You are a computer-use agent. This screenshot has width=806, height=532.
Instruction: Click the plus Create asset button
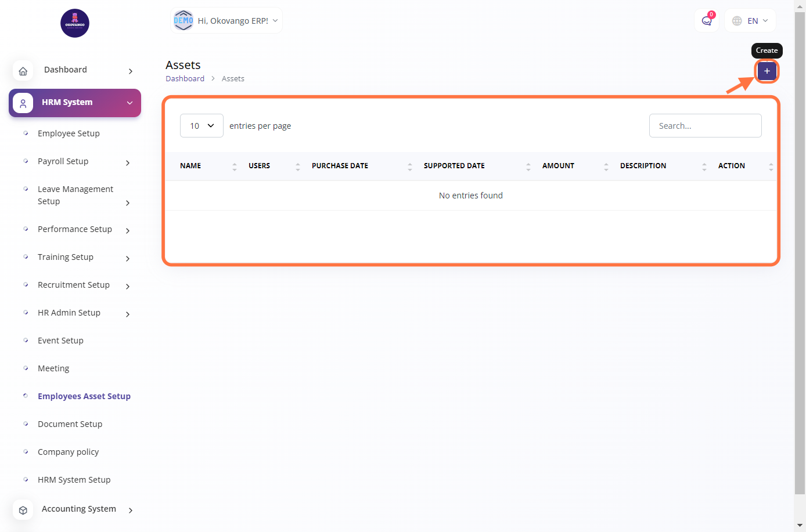click(x=767, y=71)
